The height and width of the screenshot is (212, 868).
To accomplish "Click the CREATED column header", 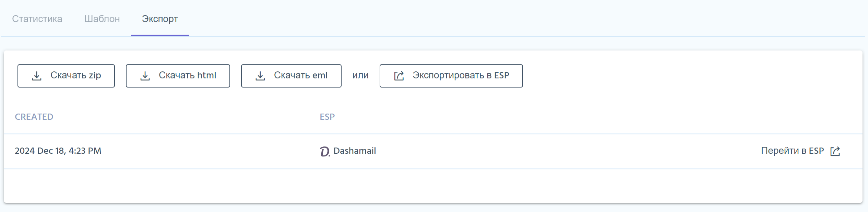I will [x=34, y=117].
